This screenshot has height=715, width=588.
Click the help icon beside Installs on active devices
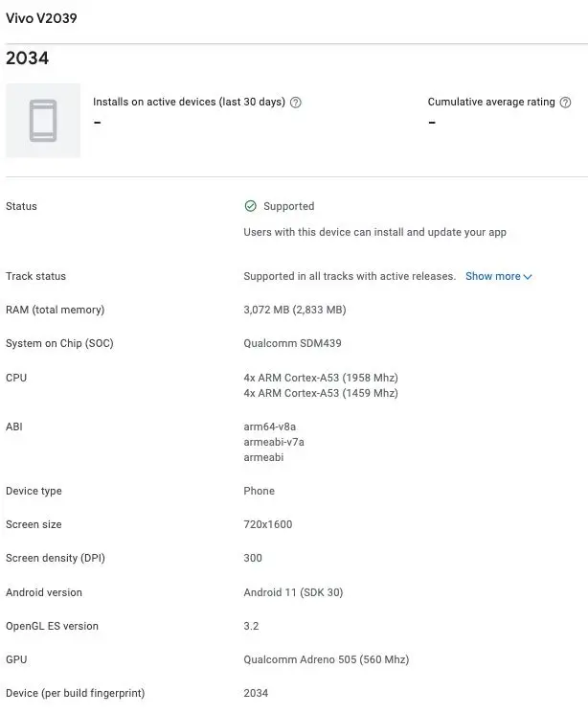296,103
